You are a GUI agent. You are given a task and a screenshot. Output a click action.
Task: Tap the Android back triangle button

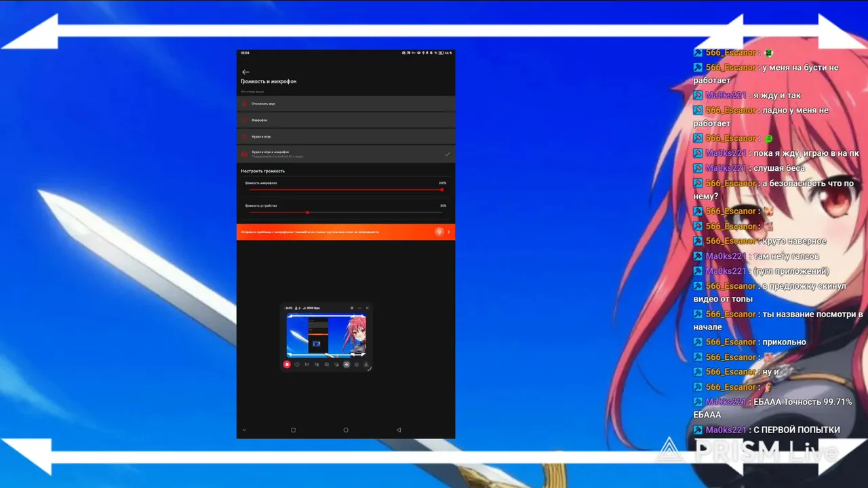point(399,430)
